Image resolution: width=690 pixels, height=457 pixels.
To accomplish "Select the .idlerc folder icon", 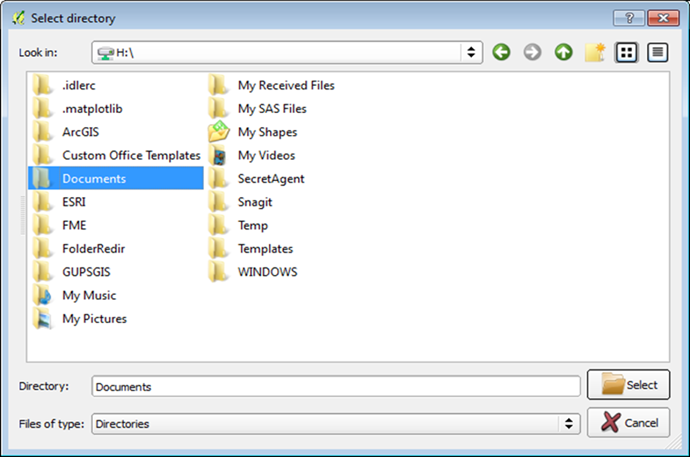I will (x=43, y=85).
